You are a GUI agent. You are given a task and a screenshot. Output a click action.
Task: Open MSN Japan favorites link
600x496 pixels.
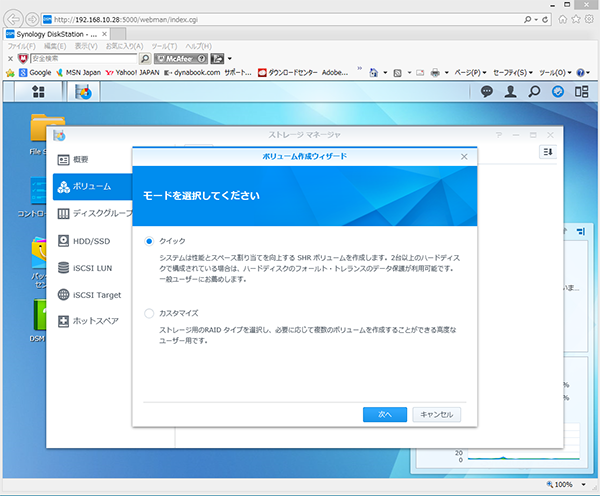click(78, 72)
